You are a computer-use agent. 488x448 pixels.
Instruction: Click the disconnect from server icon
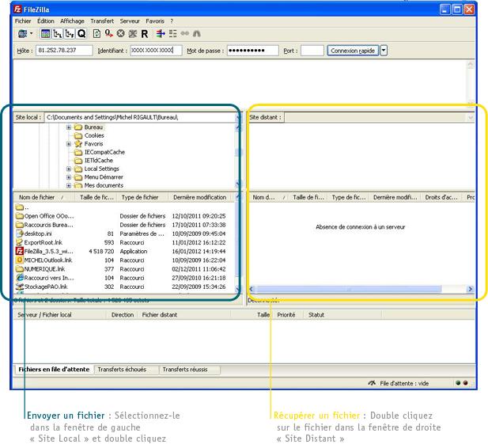[x=133, y=34]
